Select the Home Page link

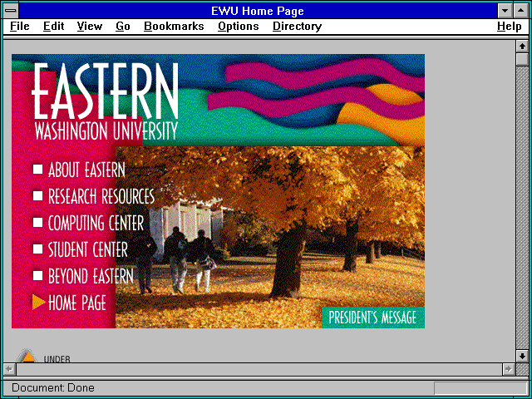pyautogui.click(x=77, y=303)
